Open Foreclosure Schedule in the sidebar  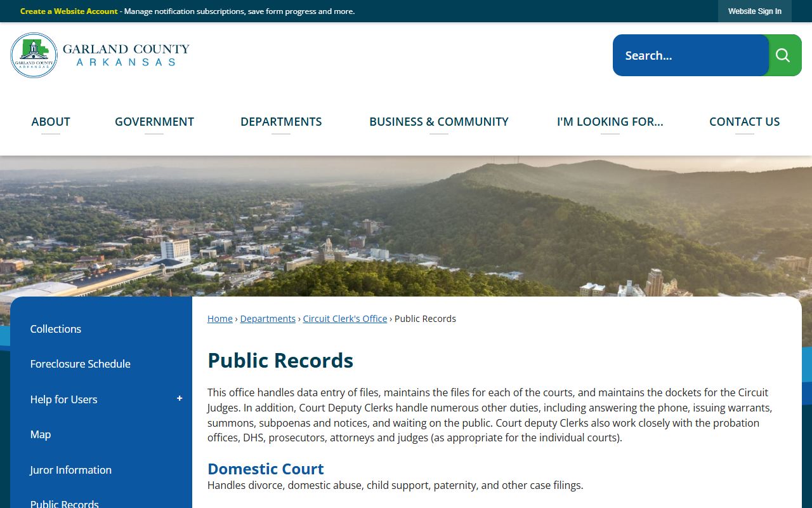tap(81, 364)
